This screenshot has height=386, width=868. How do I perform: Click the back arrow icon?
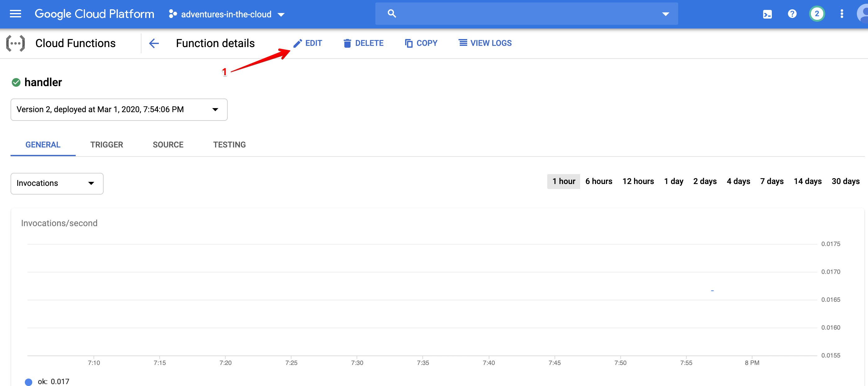tap(154, 43)
